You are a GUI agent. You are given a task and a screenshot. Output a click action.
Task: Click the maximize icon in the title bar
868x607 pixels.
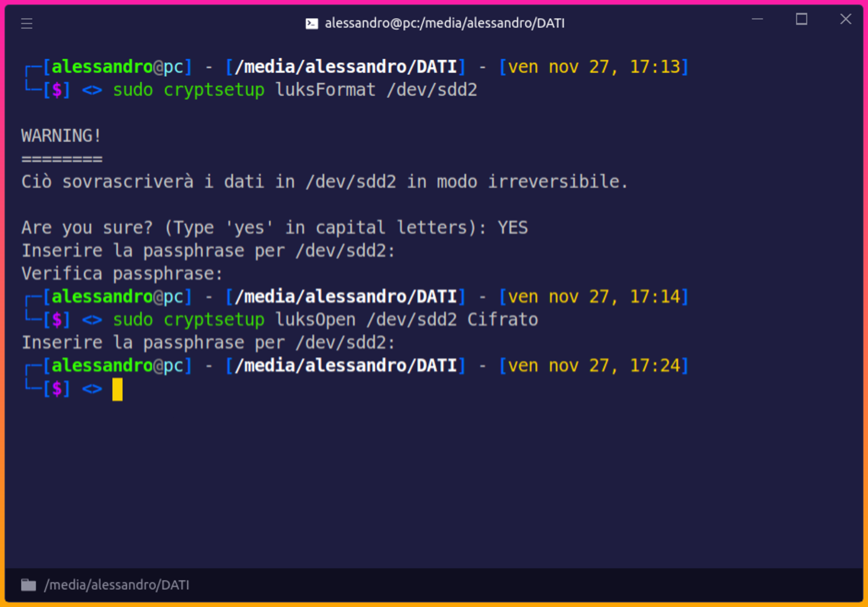pos(801,19)
